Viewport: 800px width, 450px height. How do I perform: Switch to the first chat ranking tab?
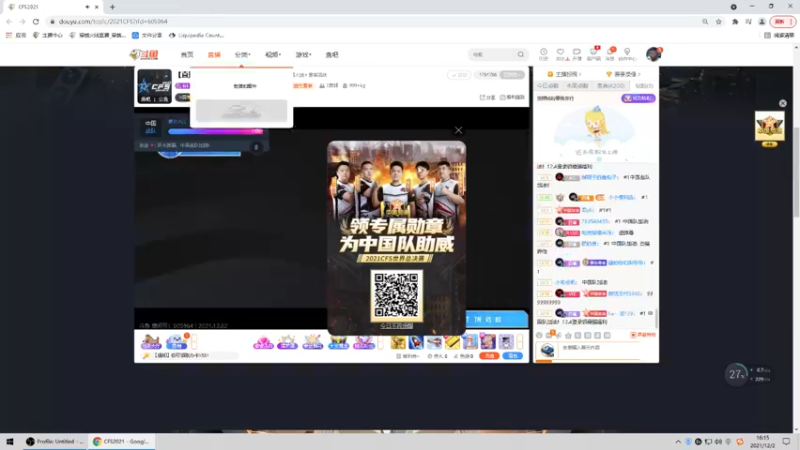[x=548, y=86]
